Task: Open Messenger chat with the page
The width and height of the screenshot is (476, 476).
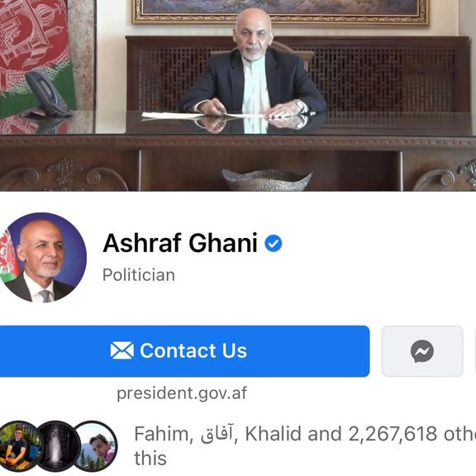Action: click(422, 351)
